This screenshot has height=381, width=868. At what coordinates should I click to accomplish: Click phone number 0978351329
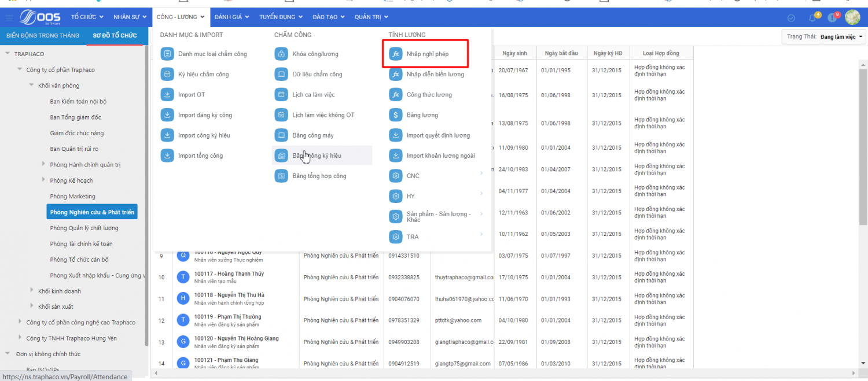[404, 320]
